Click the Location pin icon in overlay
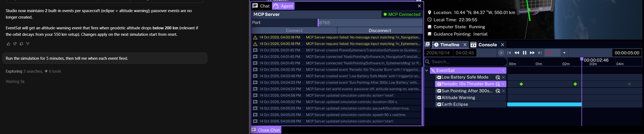The width and height of the screenshot is (644, 134). [x=429, y=13]
